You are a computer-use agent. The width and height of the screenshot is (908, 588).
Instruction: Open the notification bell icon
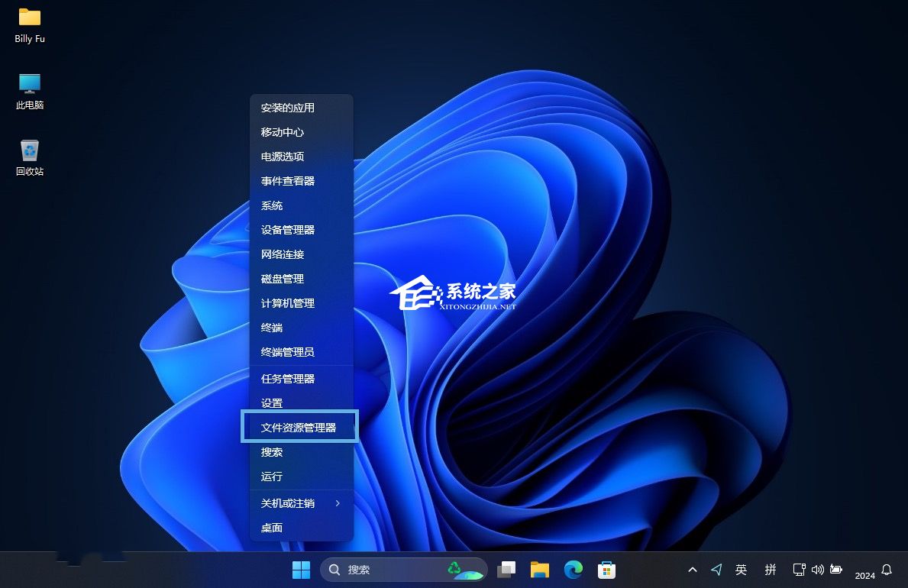tap(887, 570)
